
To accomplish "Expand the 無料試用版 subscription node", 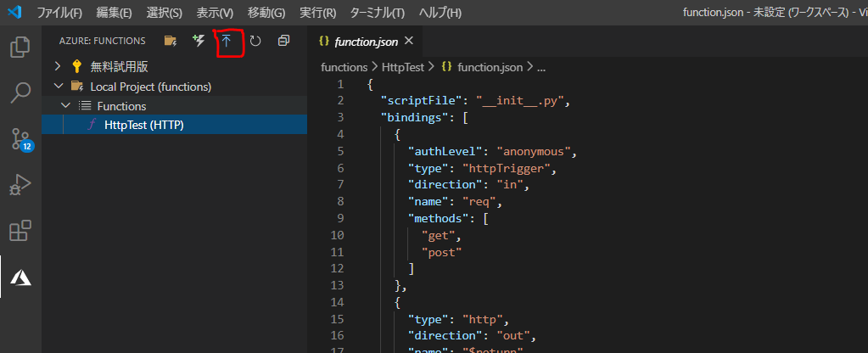I will tap(57, 67).
